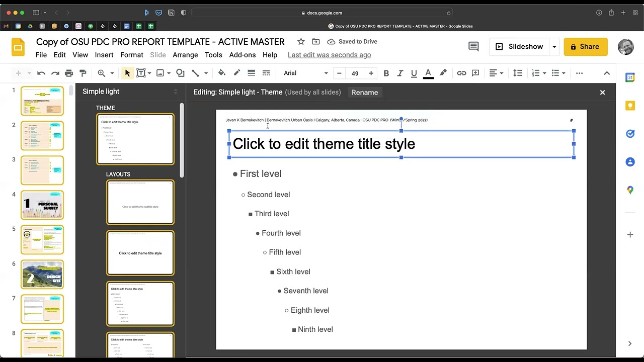Viewport: 644px width, 362px height.
Task: Open the Arrange menu
Action: (185, 55)
